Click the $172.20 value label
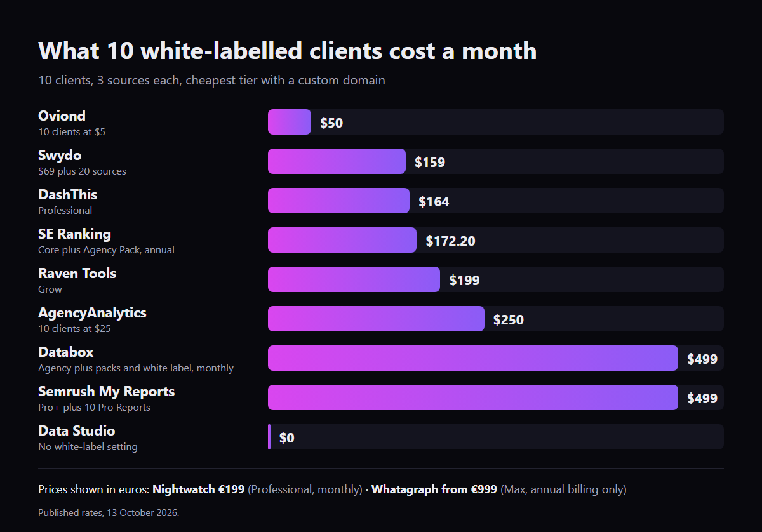The height and width of the screenshot is (532, 762). [x=450, y=241]
